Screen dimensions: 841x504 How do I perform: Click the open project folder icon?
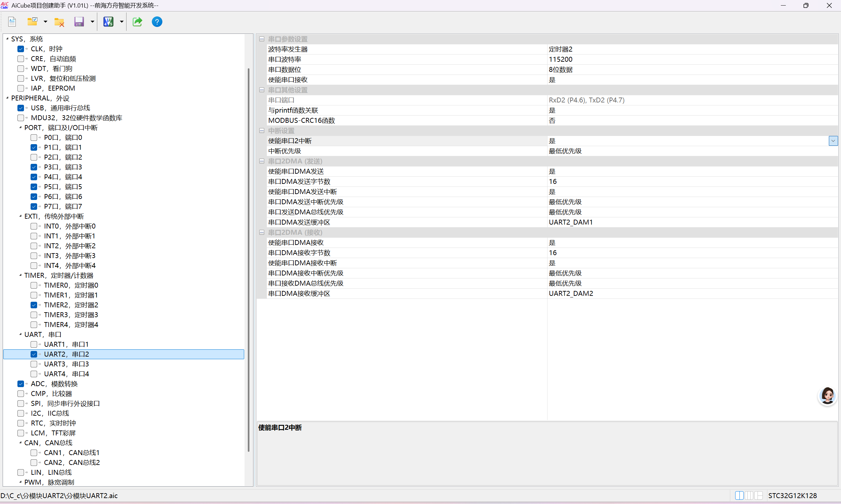click(32, 22)
